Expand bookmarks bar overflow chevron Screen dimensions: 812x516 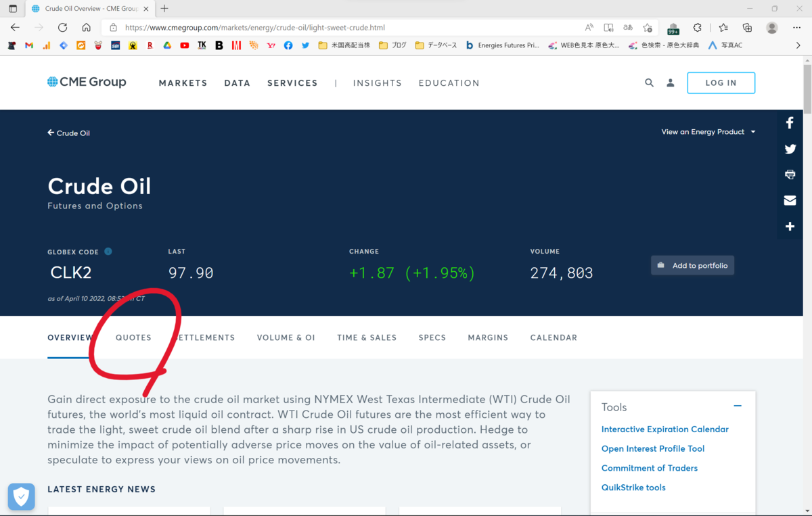point(798,45)
